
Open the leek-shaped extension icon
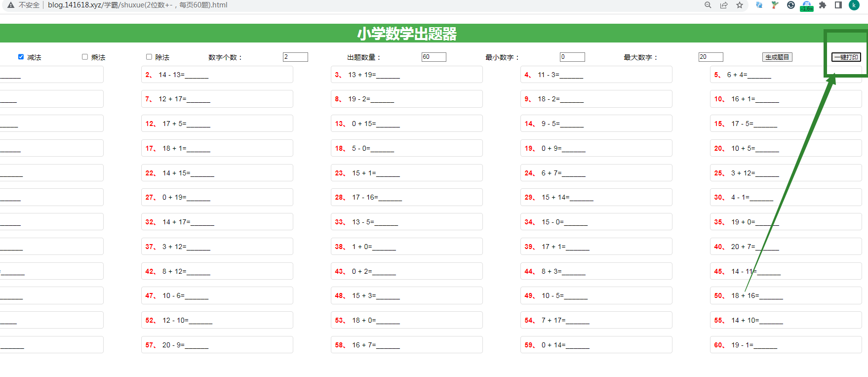(775, 5)
